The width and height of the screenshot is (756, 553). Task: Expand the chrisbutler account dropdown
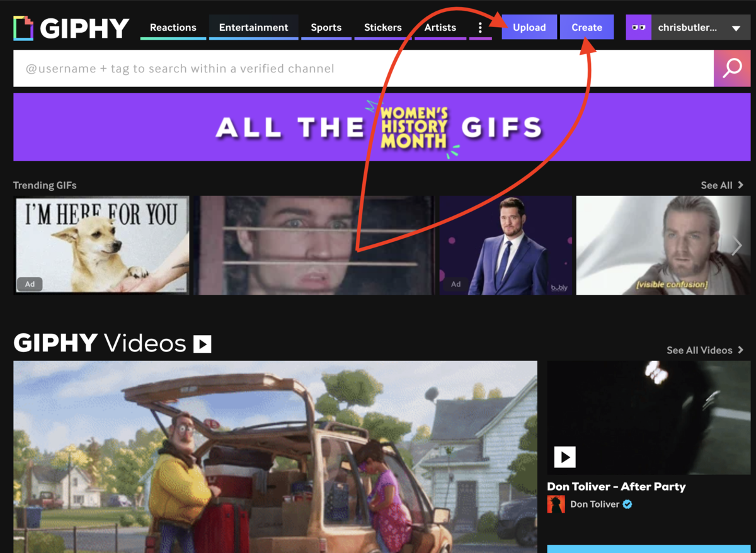pyautogui.click(x=735, y=28)
